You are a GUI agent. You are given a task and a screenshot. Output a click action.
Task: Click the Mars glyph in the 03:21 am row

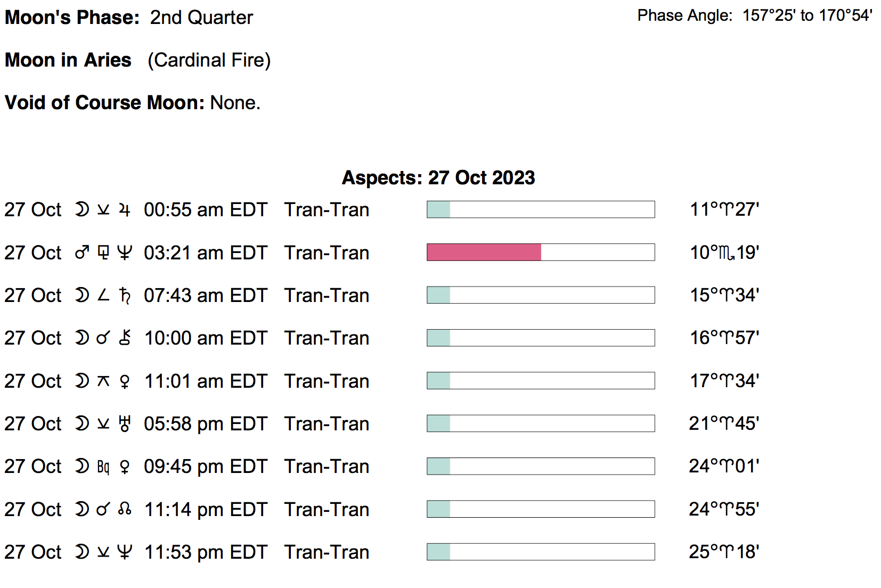tap(81, 252)
